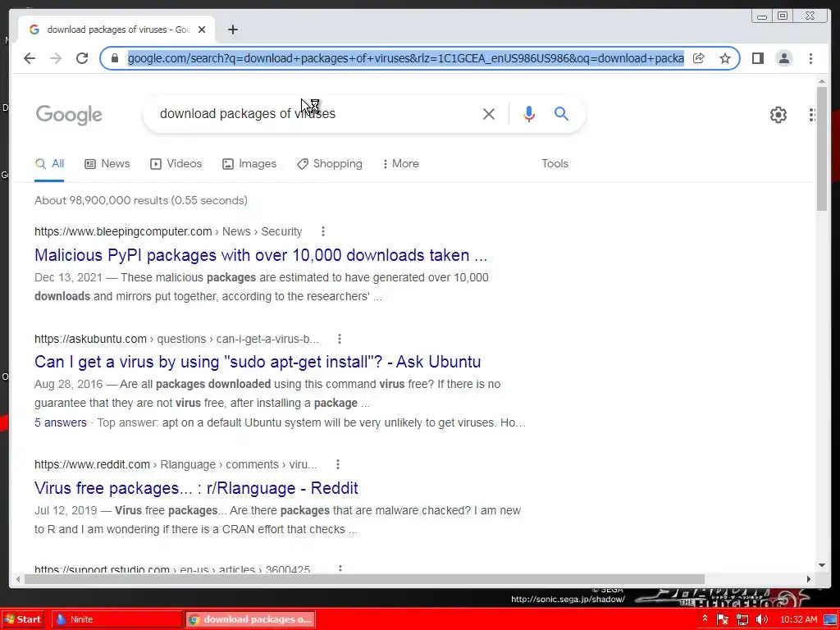840x630 pixels.
Task: View site information via the lock icon
Action: click(x=114, y=58)
